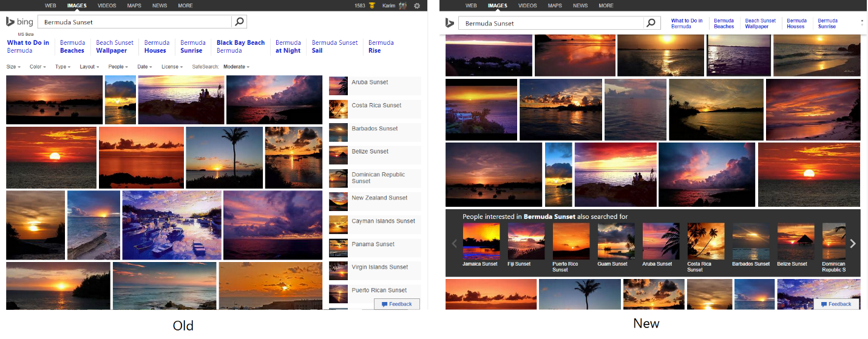This screenshot has height=339, width=868.
Task: Select WEB tab in the Old layout
Action: point(50,5)
